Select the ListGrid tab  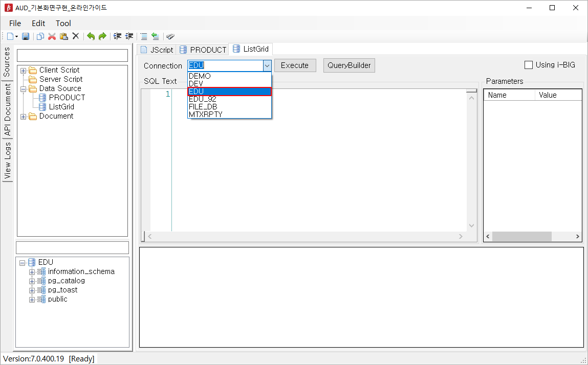250,49
